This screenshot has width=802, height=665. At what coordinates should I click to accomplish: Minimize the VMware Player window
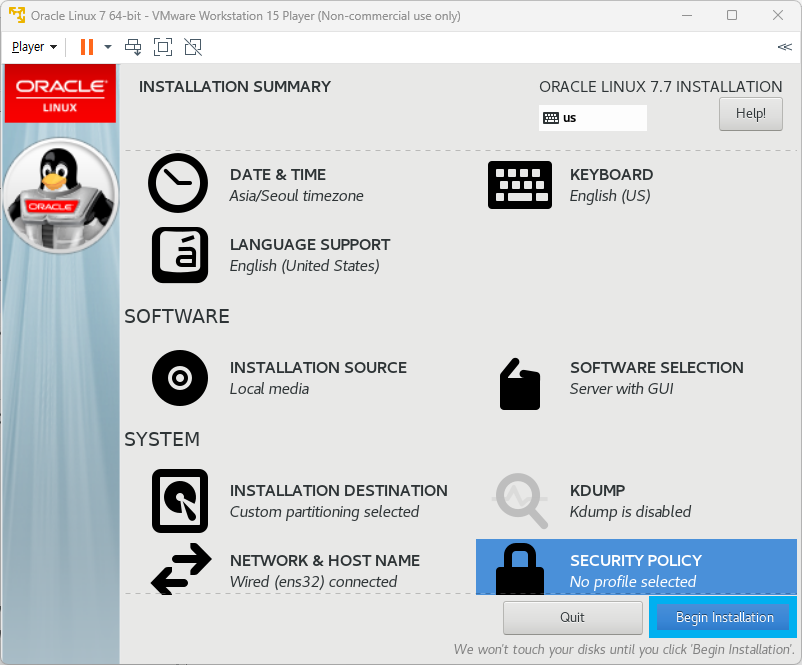click(687, 15)
